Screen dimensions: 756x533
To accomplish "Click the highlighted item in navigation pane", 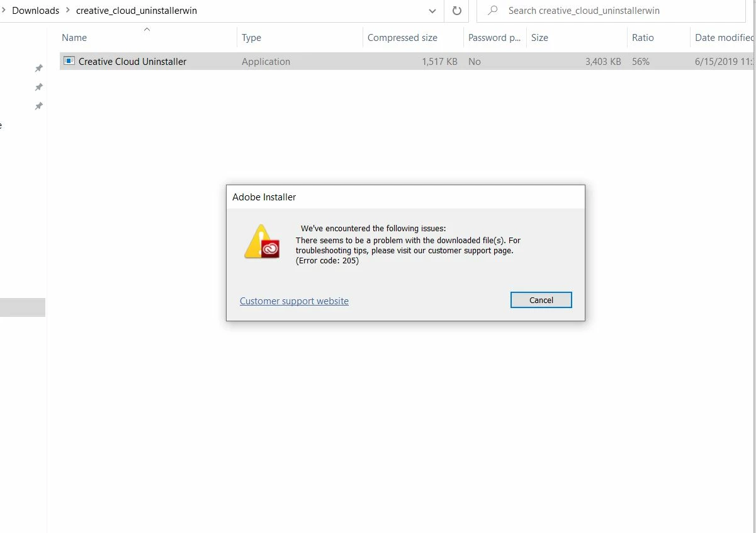I will [23, 307].
